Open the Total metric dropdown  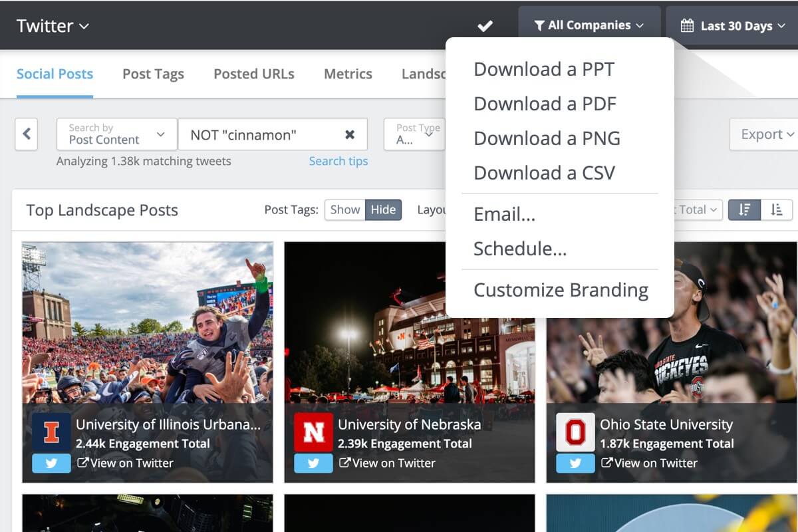tap(697, 209)
